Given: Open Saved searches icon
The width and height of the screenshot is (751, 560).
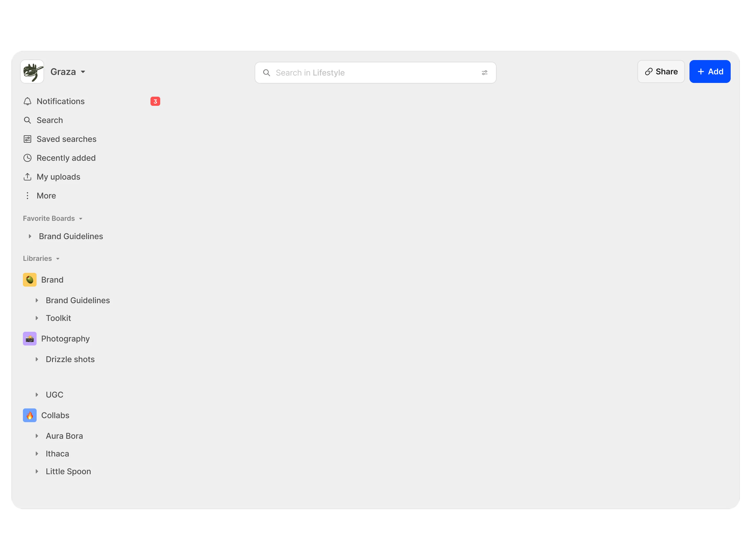Looking at the screenshot, I should click(x=27, y=139).
